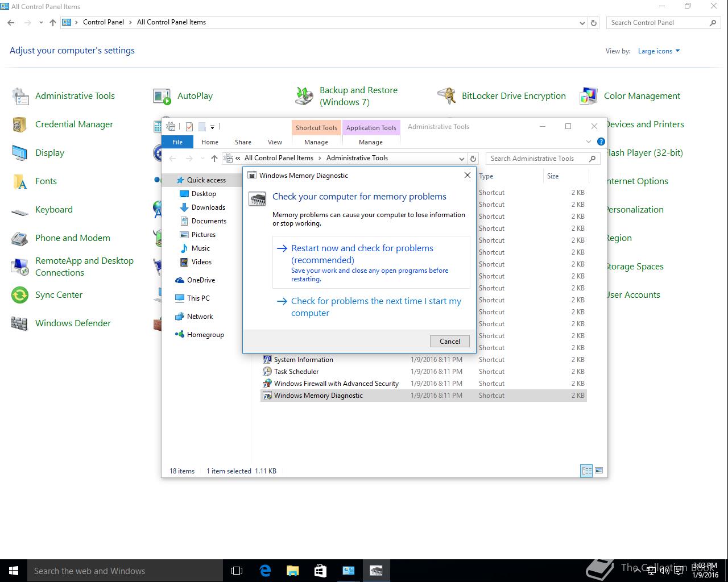This screenshot has height=582, width=728.
Task: Switch Explorer to large thumbnails view
Action: (x=598, y=471)
